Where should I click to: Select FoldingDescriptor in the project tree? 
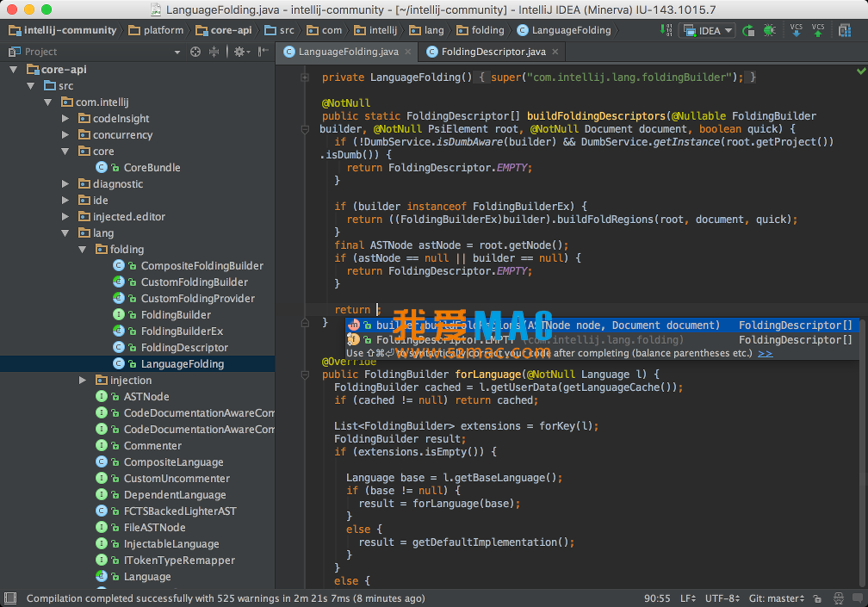(x=184, y=348)
